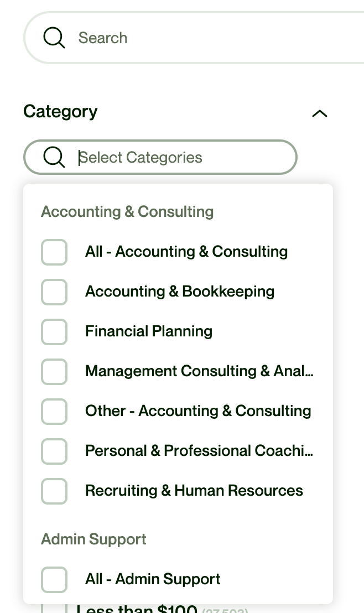The image size is (364, 613).
Task: Choose Recruiting & Human Resources label
Action: pos(194,491)
